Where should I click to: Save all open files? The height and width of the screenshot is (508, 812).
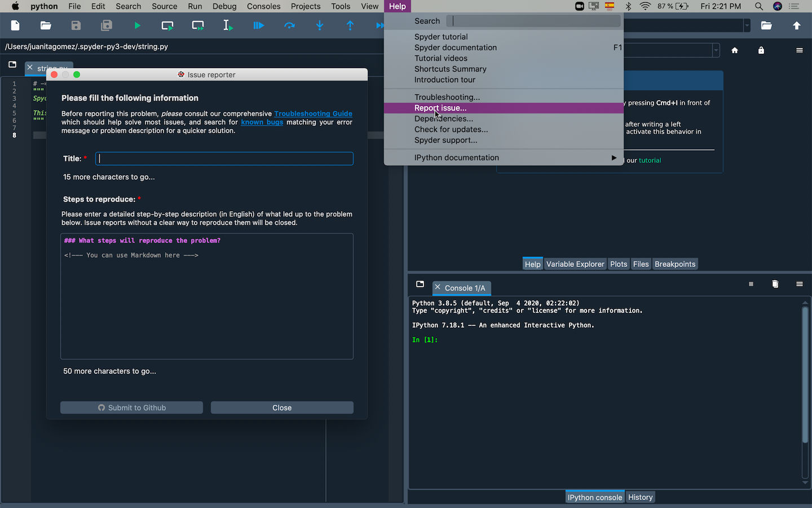coord(107,25)
